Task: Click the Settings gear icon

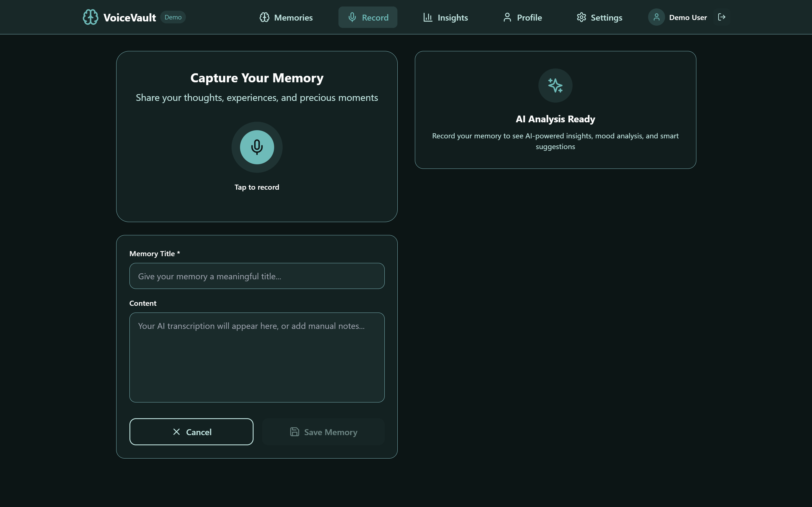Action: point(581,17)
